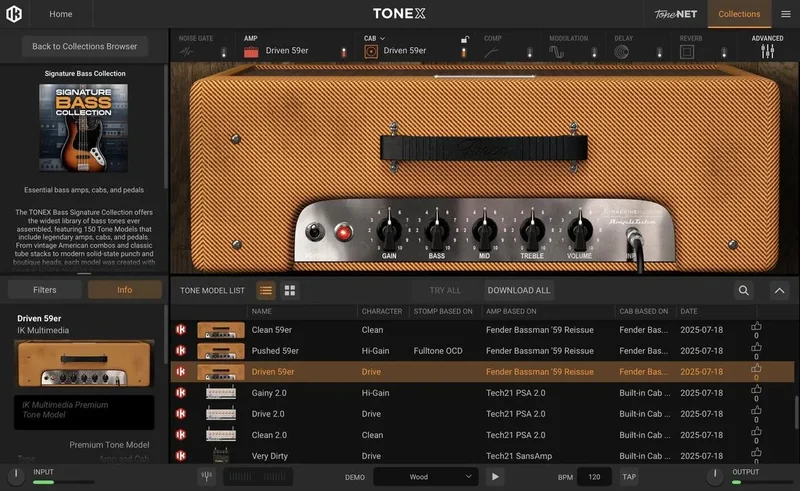Switch tone model list to grid view
800x491 pixels.
[x=290, y=290]
